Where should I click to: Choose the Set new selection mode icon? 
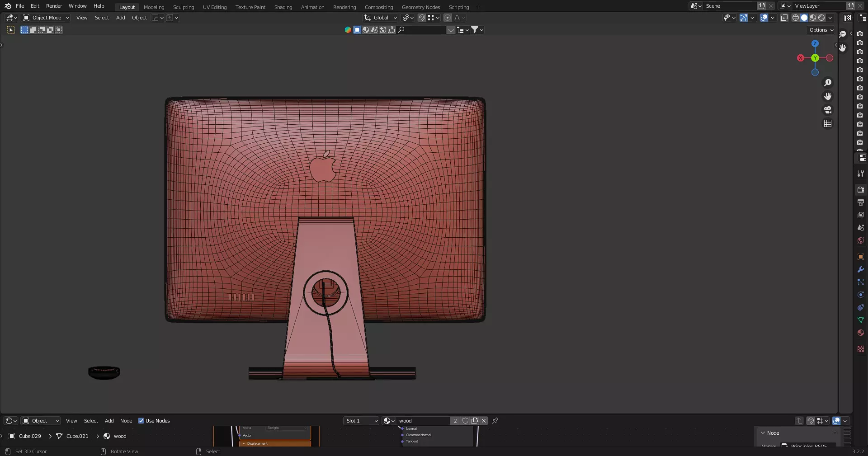[24, 30]
